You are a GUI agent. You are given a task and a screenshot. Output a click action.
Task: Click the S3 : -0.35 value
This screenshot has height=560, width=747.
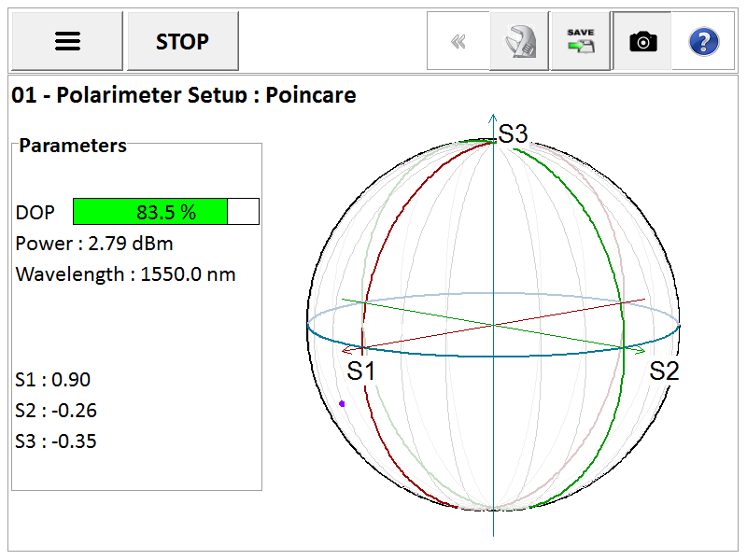[56, 441]
